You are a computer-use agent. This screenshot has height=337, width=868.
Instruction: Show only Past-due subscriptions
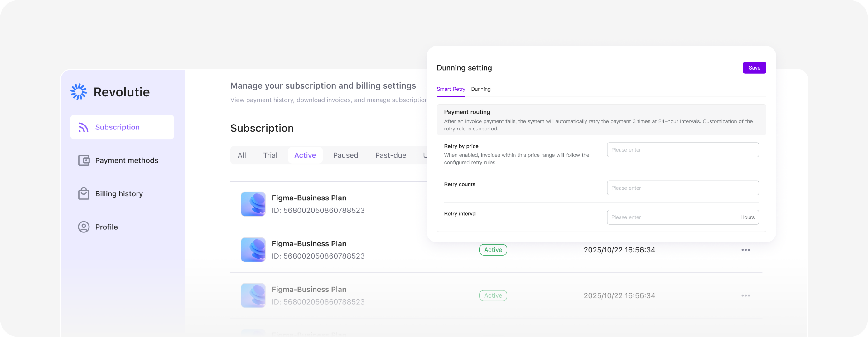[x=391, y=155]
